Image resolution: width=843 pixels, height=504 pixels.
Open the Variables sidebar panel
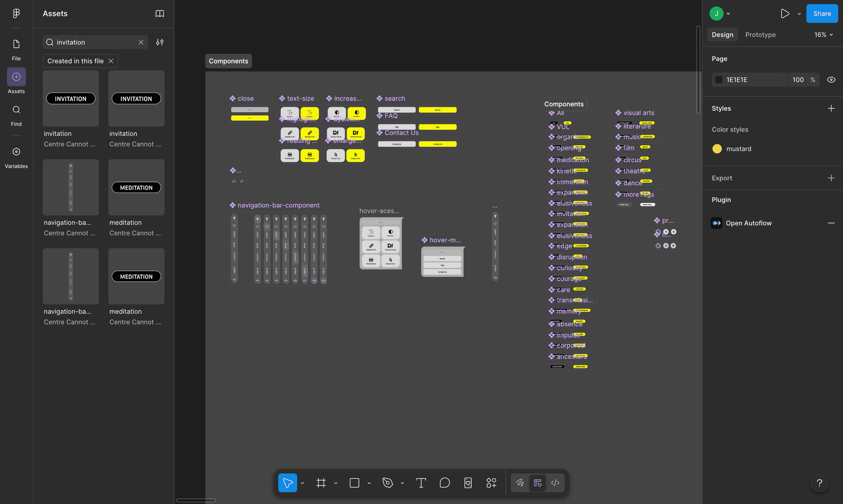point(16,158)
